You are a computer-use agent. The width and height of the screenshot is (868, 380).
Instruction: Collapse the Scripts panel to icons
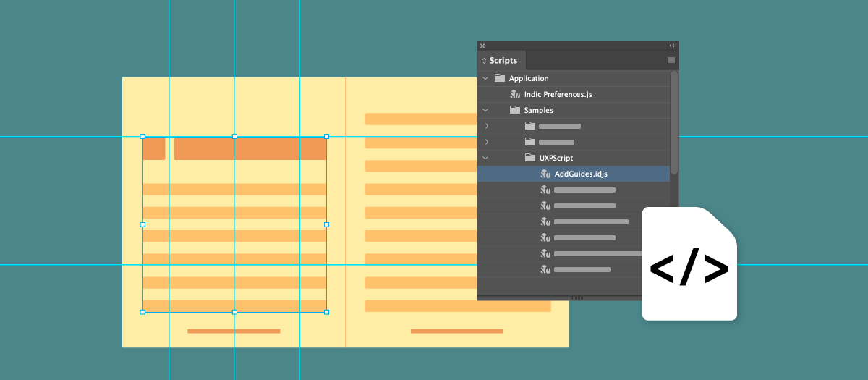(x=671, y=46)
